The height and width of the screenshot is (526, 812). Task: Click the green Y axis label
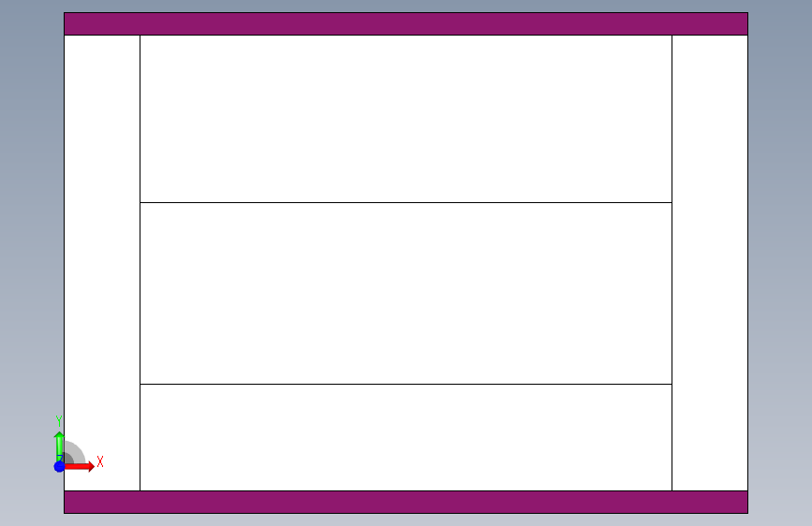coord(59,421)
